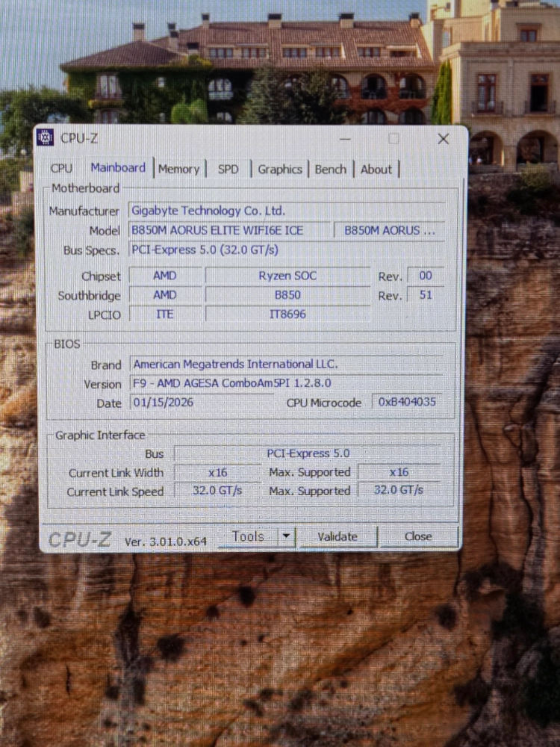Close CPU-Z with the X icon
Image resolution: width=560 pixels, height=747 pixels.
click(444, 139)
